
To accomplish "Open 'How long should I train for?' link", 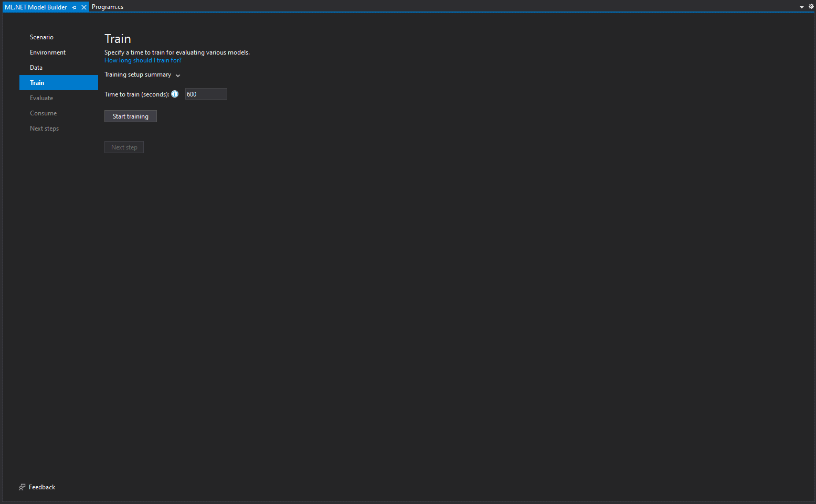I will [x=143, y=60].
